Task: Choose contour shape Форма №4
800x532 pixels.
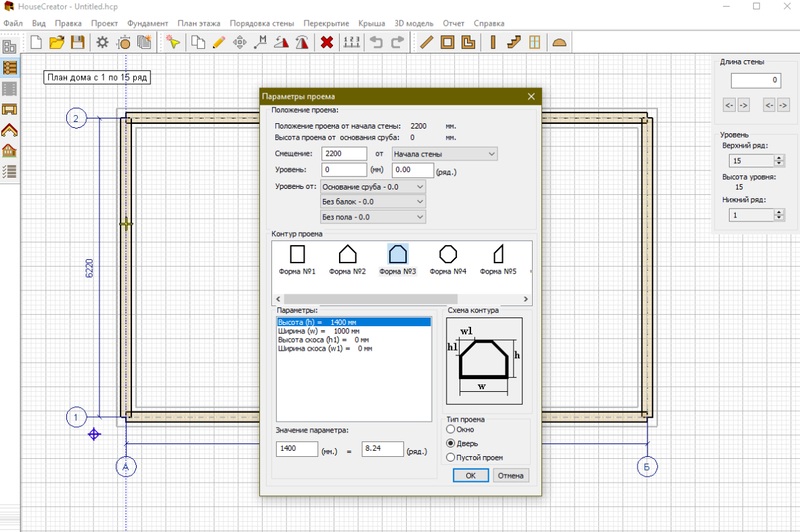Action: [448, 260]
